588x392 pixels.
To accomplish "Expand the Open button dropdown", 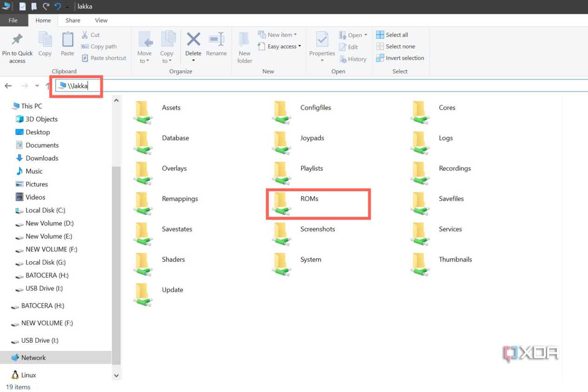I will 366,35.
